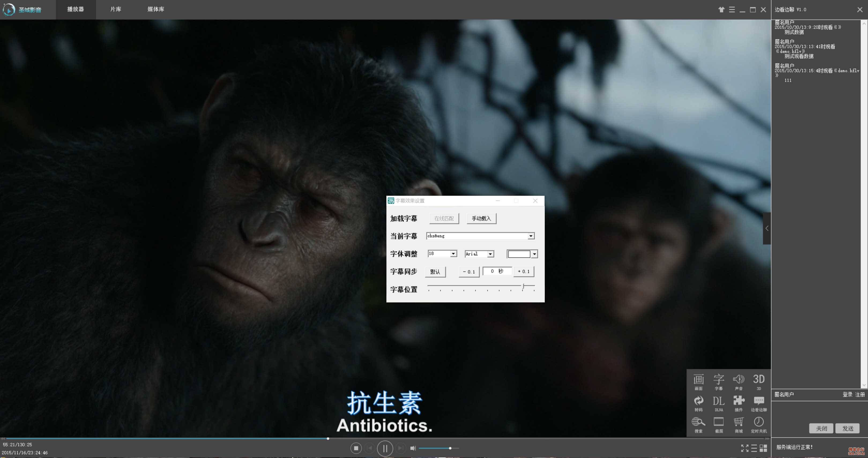This screenshot has width=868, height=458.
Task: Open the 定时关机 timed shutdown clock icon
Action: pos(758,425)
